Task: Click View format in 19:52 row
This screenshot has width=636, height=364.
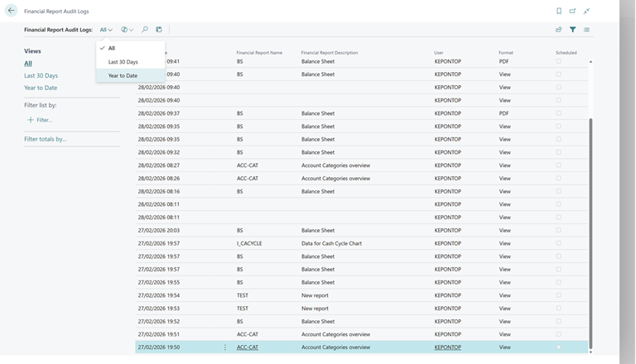Action: pos(505,322)
